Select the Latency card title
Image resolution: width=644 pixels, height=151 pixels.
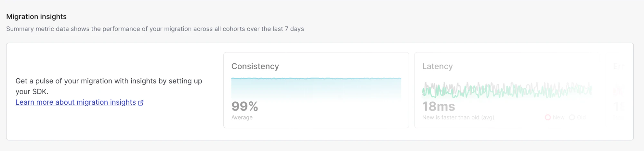[x=437, y=66]
